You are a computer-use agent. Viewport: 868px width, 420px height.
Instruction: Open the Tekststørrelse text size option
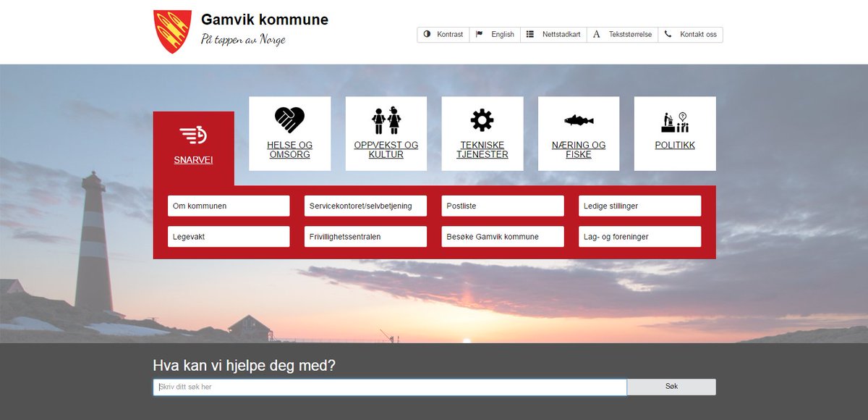(x=630, y=34)
